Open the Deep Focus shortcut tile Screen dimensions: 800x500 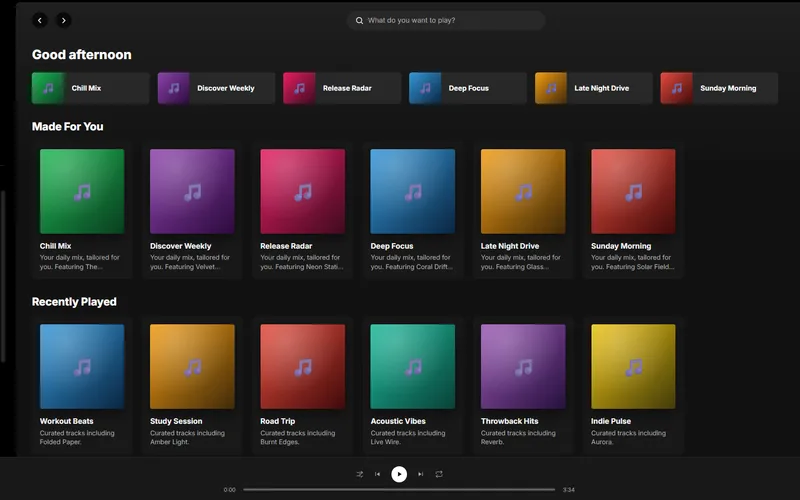[468, 88]
